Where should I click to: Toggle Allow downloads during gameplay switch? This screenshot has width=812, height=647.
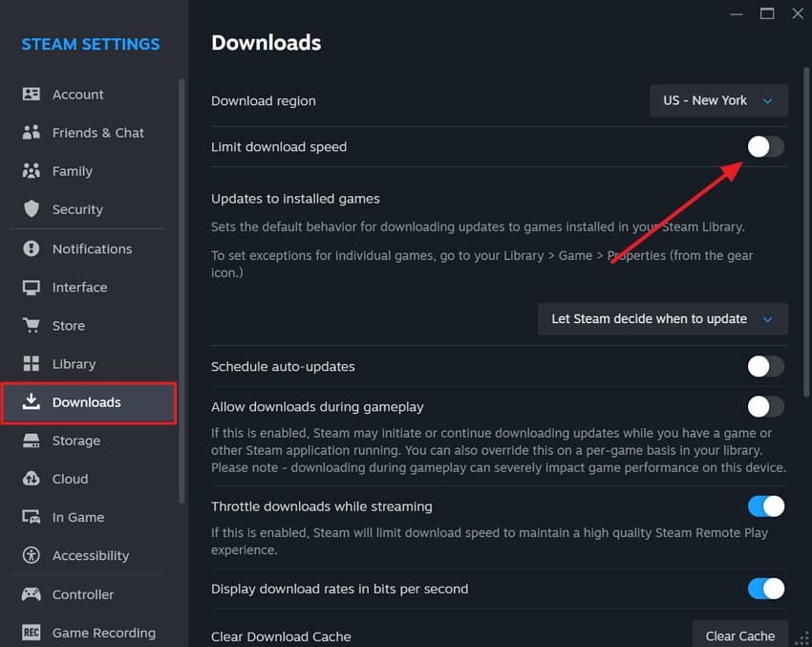pyautogui.click(x=765, y=406)
